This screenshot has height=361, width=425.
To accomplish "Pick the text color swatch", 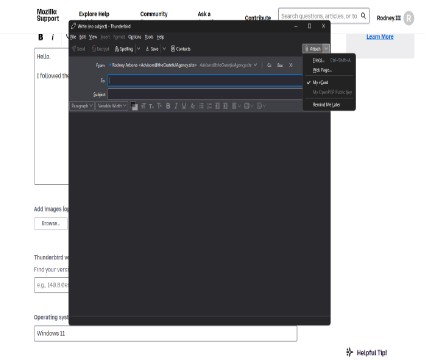I will 134,106.
